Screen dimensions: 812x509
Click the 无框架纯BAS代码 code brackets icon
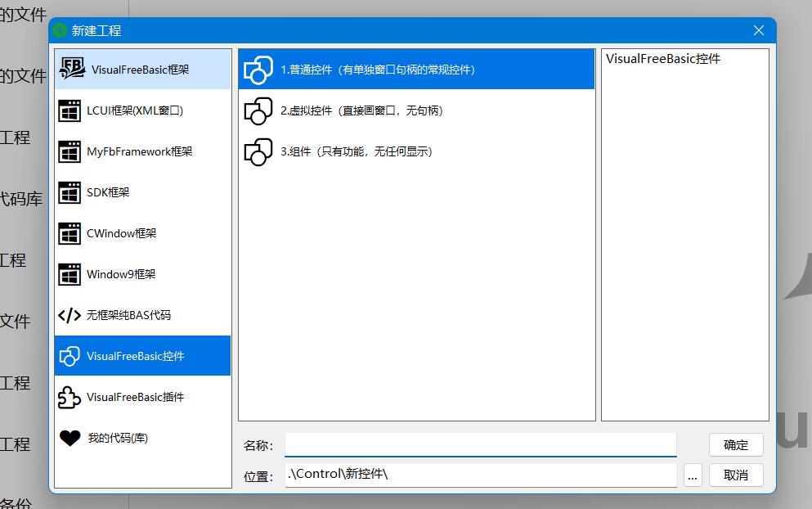coord(70,315)
